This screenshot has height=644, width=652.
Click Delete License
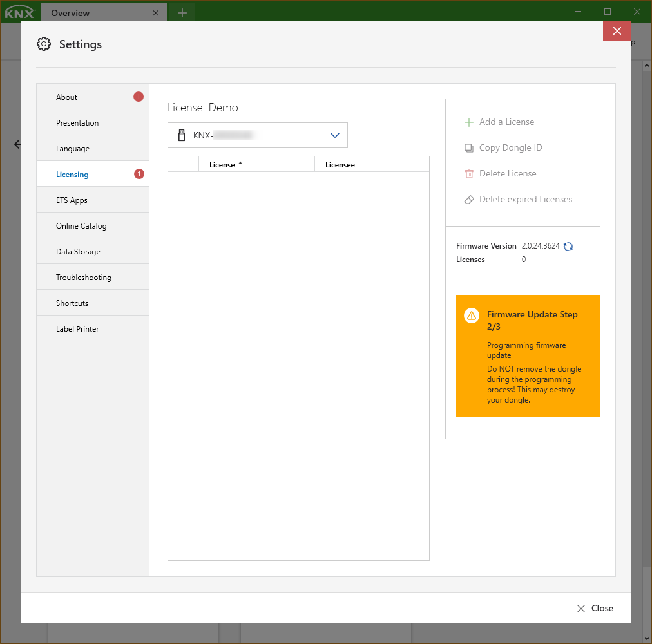point(500,173)
